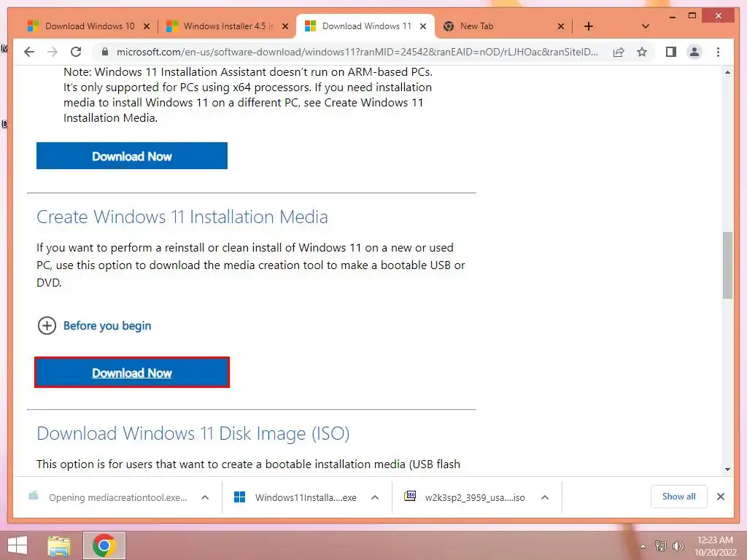Download Now for Installation Media
The image size is (747, 560).
coord(132,373)
